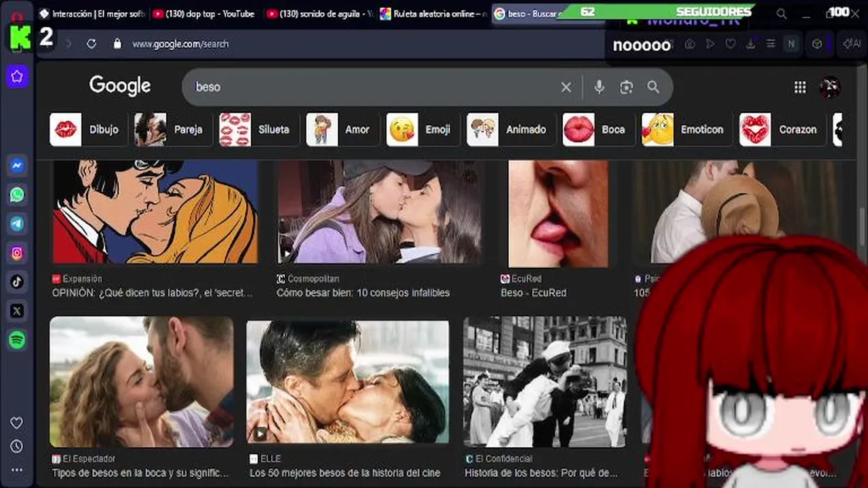The height and width of the screenshot is (488, 868).
Task: Open the Google account avatar
Action: [830, 87]
